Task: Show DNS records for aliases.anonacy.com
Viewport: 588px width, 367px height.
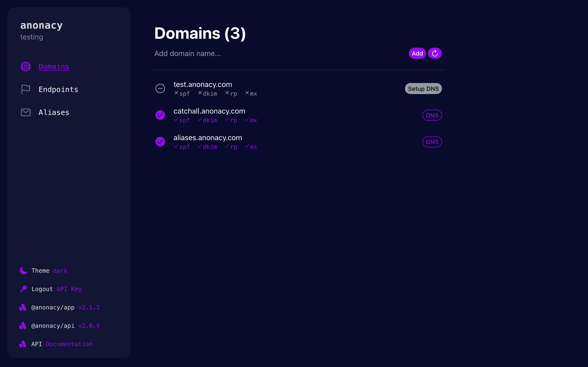Action: (432, 142)
